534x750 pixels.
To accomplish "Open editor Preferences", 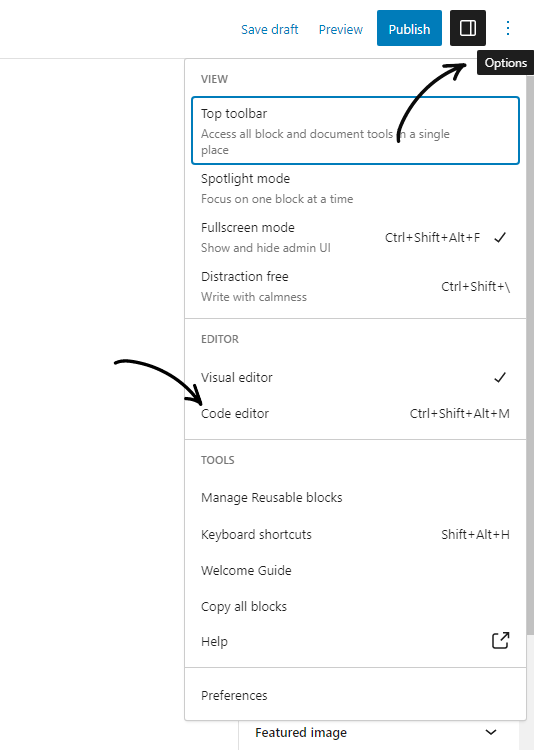I will 355,695.
